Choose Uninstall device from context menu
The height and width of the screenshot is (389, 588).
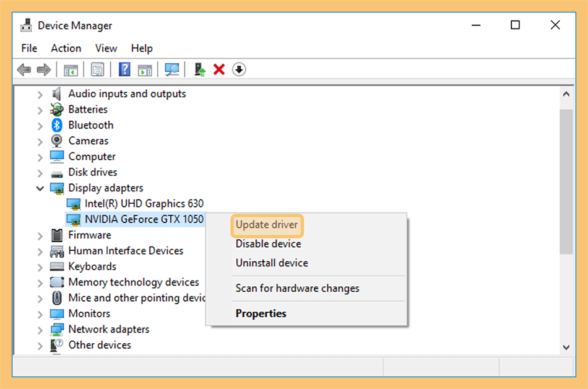coord(272,263)
